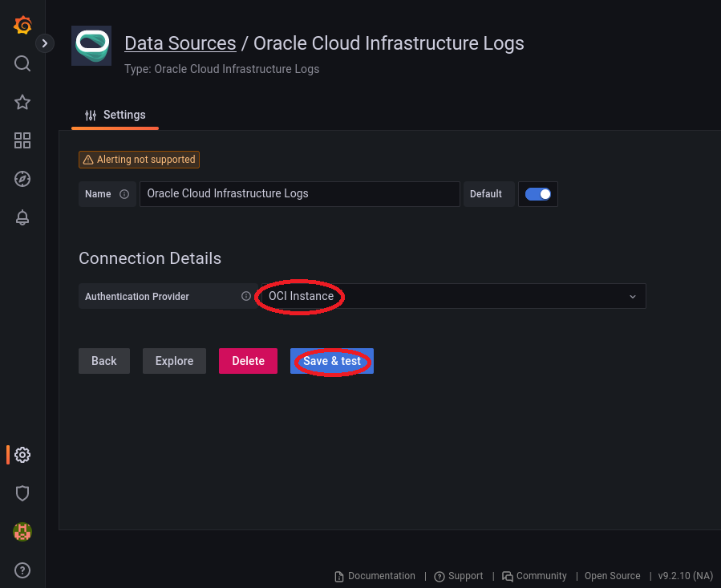Expand the sidebar navigation chevron
Screen dimensions: 721x588
coord(45,43)
